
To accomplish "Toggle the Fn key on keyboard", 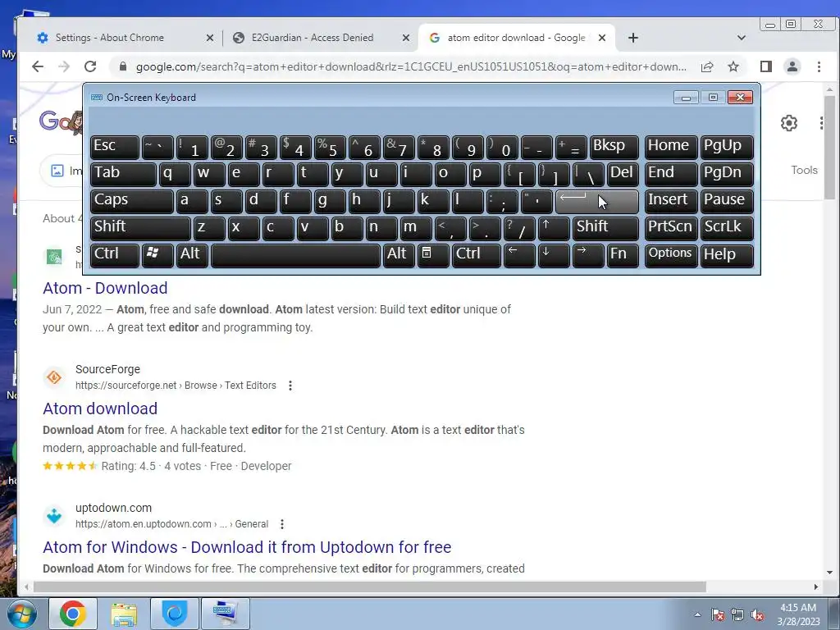I will click(623, 254).
